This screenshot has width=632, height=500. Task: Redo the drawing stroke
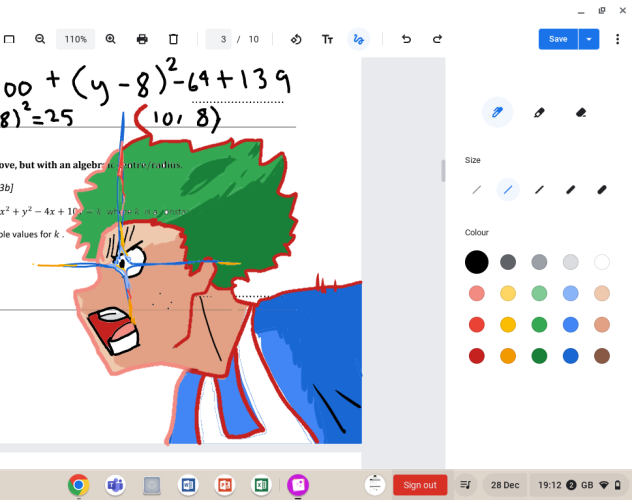[437, 39]
